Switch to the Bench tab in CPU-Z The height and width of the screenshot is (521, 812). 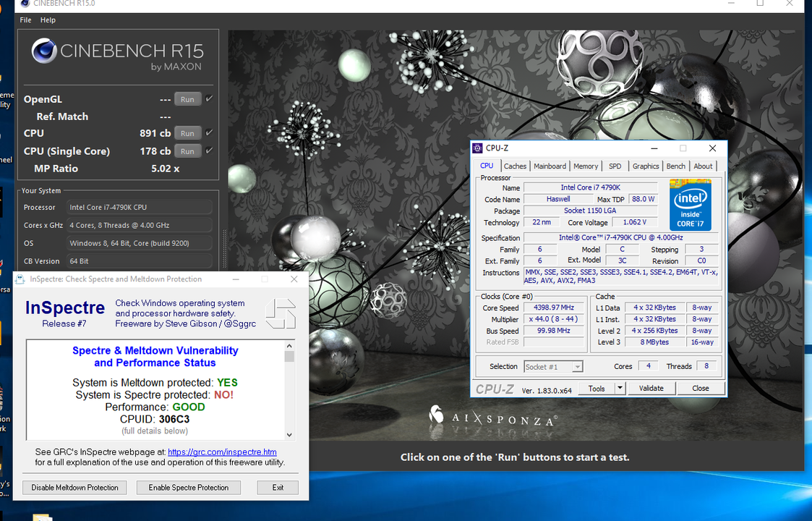coord(676,166)
